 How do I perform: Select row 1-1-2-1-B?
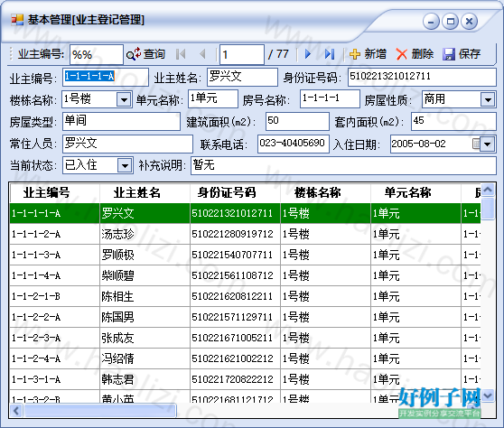245,296
